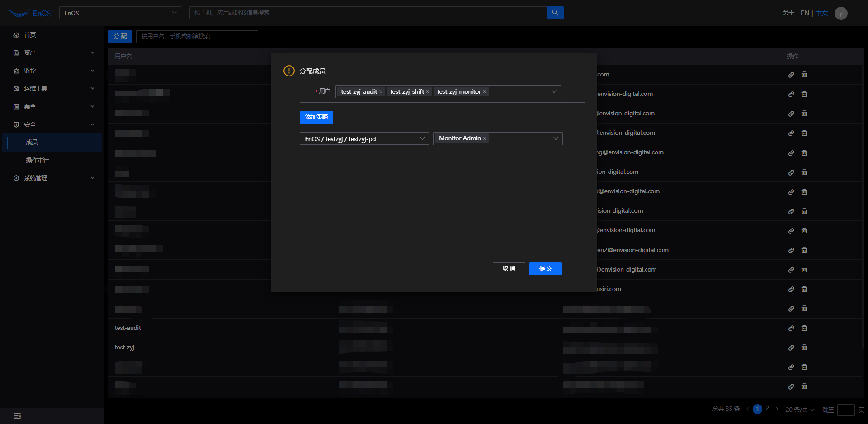
Task: Expand the 系统管理 sidebar menu
Action: (53, 178)
